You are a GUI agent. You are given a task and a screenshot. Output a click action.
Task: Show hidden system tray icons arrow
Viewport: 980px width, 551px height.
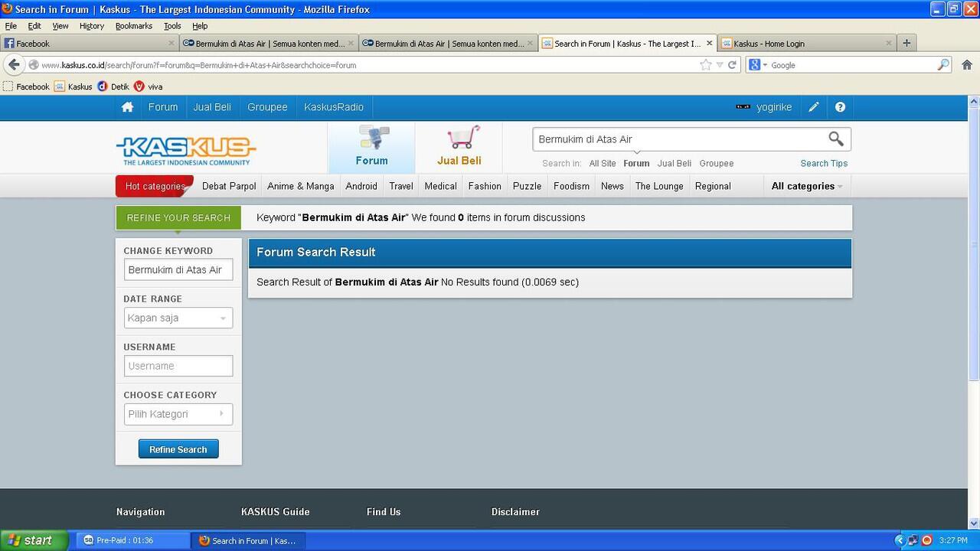click(900, 540)
